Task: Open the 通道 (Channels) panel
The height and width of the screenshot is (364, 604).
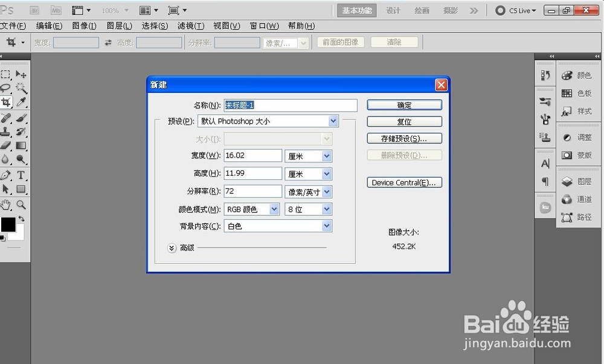Action: click(x=583, y=199)
